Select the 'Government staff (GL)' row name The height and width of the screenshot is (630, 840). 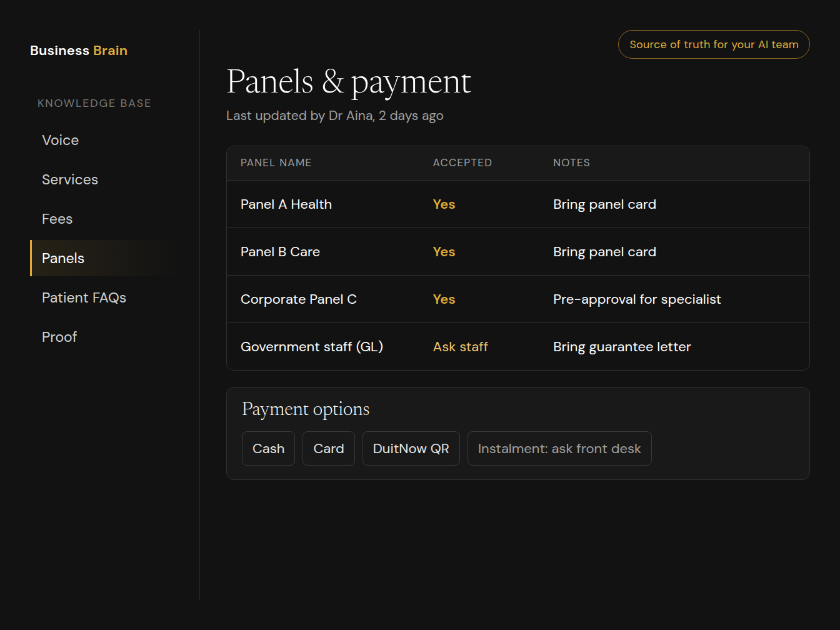tap(312, 347)
